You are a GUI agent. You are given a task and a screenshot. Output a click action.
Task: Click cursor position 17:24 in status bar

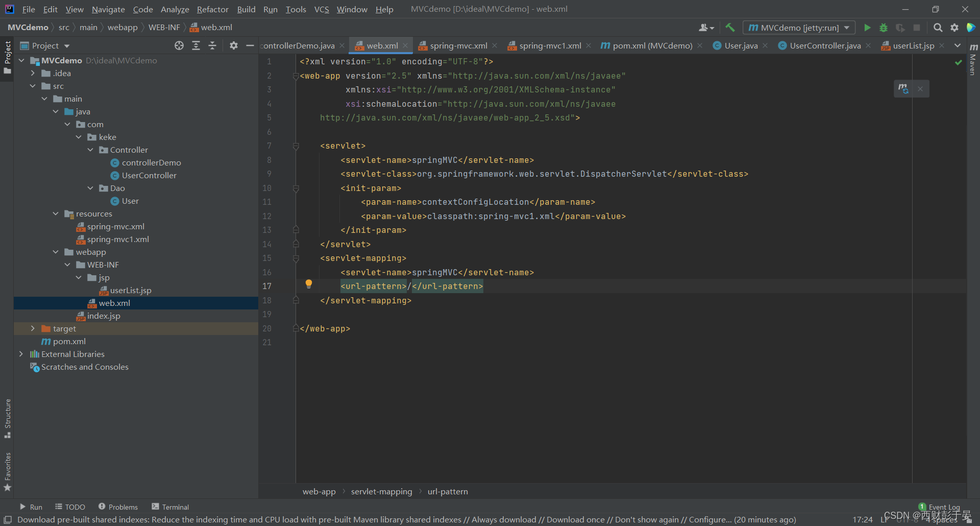click(863, 519)
